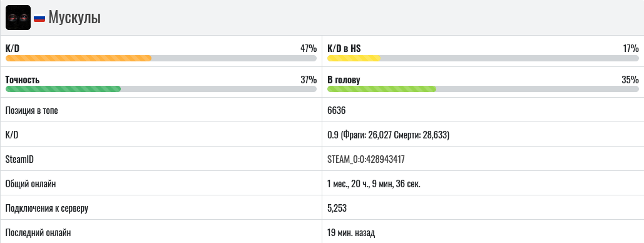Click the 35% headshot percentage
Screen dimensions: 644x243
630,80
